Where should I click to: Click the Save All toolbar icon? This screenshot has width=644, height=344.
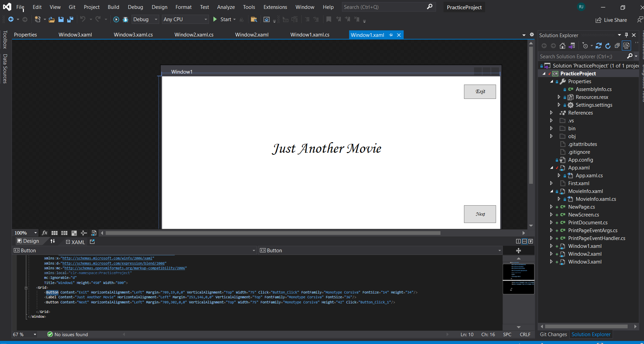pyautogui.click(x=70, y=19)
